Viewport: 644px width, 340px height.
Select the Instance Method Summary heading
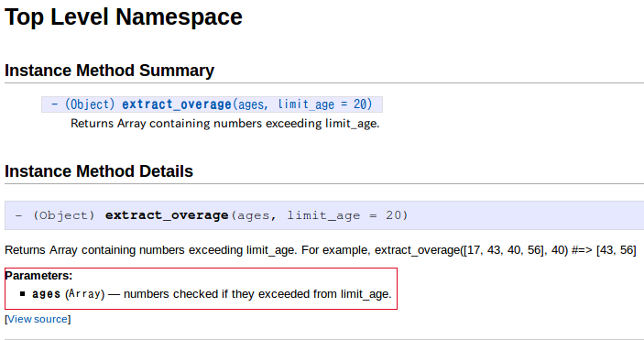tap(109, 71)
